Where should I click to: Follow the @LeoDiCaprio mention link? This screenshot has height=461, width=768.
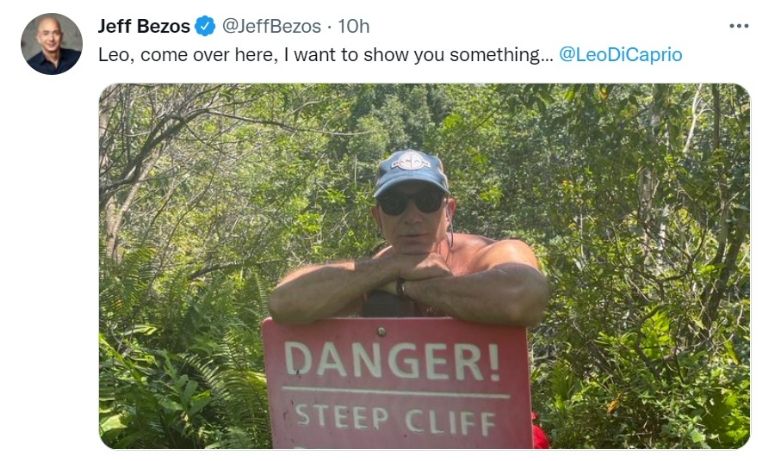pos(620,54)
